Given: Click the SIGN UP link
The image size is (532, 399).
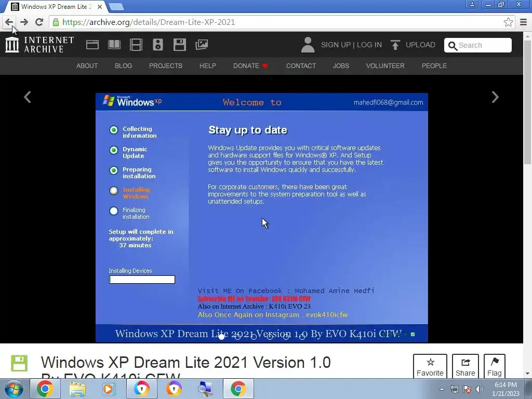Looking at the screenshot, I should (336, 45).
